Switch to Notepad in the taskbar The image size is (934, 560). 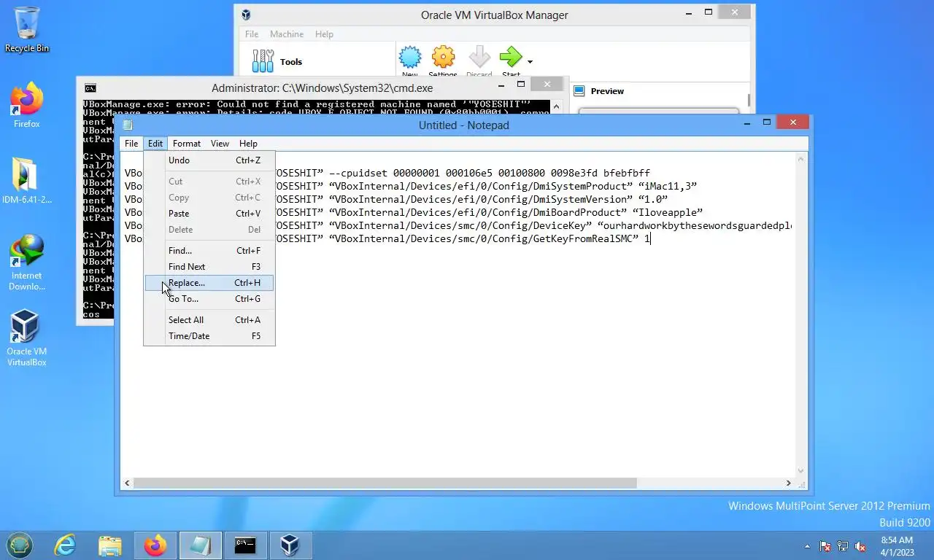[x=200, y=545]
